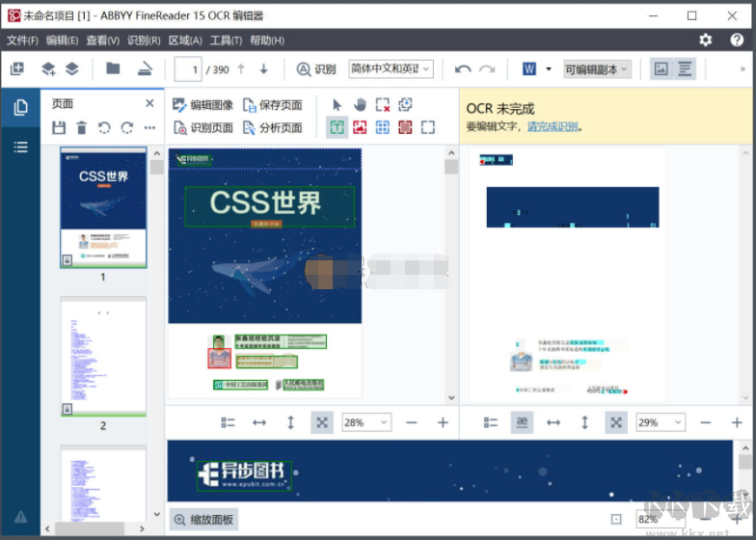Click the add area part tool

tap(405, 104)
